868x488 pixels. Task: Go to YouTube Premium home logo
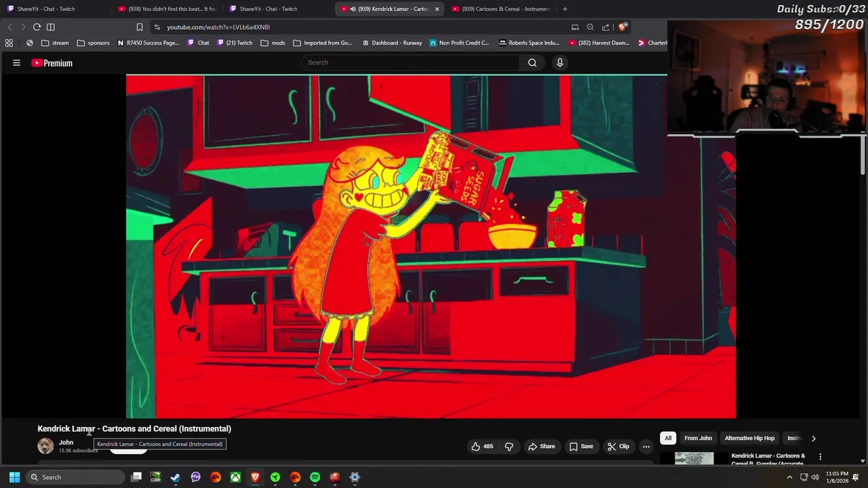pyautogui.click(x=52, y=63)
